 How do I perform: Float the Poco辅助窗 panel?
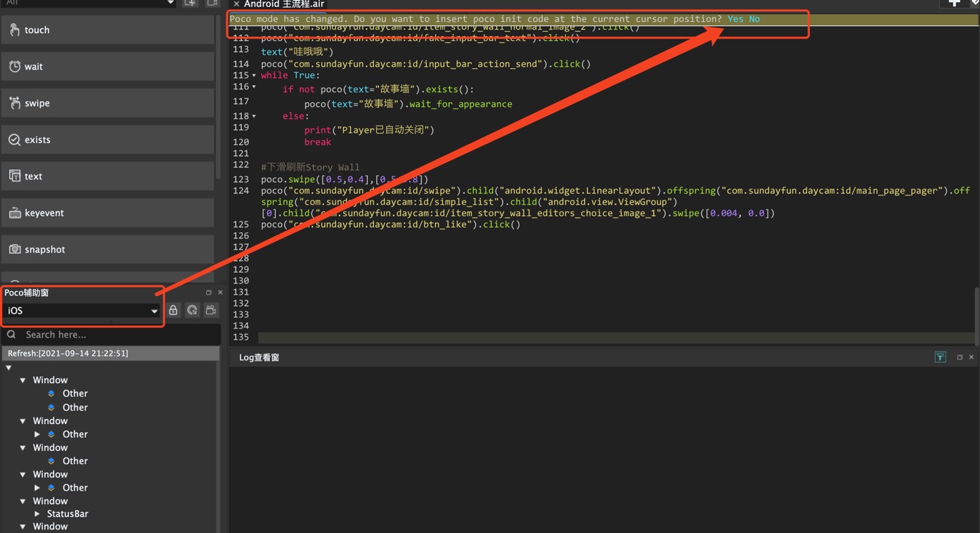[x=208, y=293]
